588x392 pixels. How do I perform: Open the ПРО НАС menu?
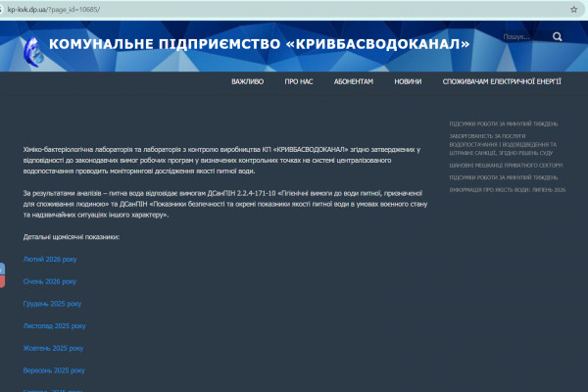pyautogui.click(x=299, y=81)
